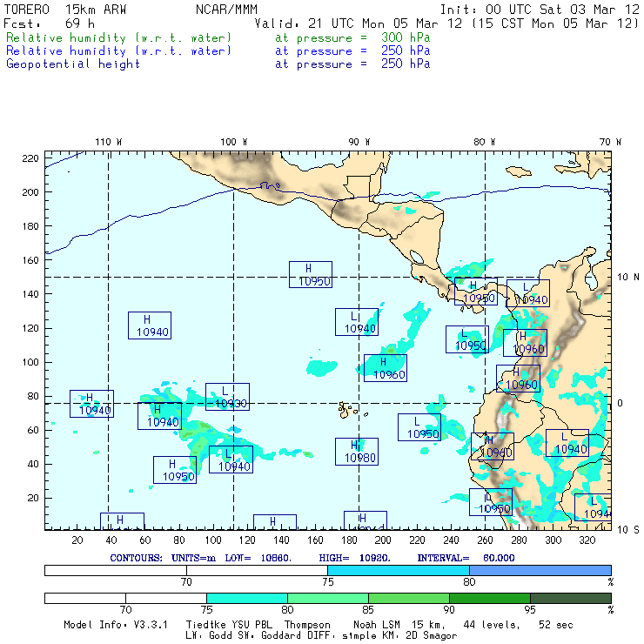
Task: Click the 'TORERO 15km ARW' title text
Action: pyautogui.click(x=65, y=10)
